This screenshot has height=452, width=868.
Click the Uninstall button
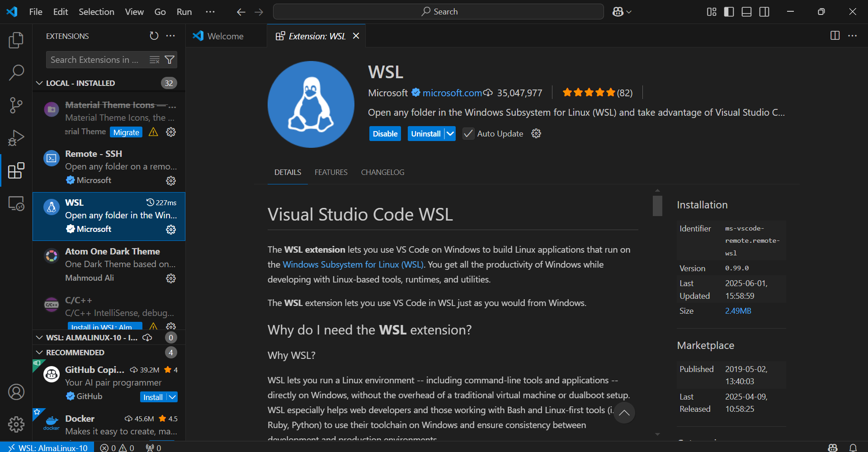click(426, 133)
